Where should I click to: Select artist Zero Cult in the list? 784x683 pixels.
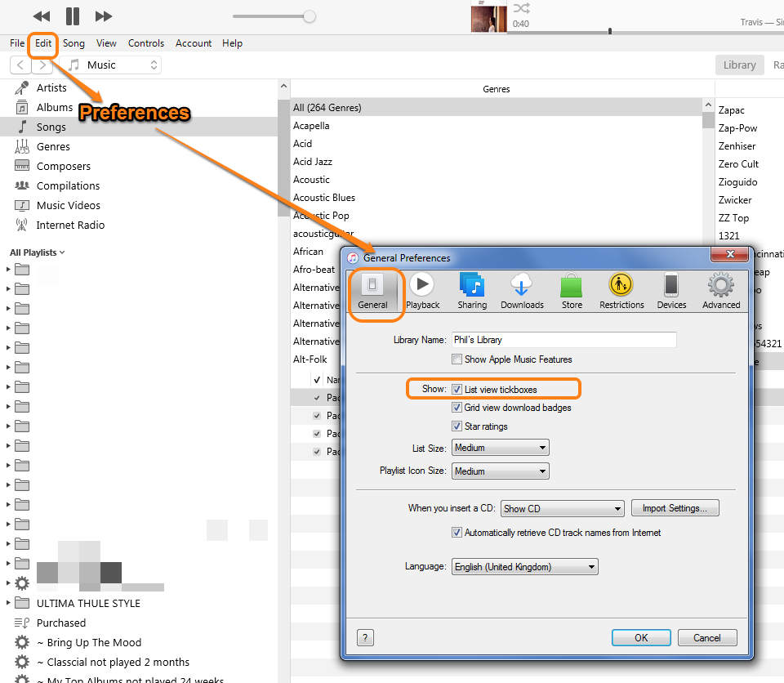tap(738, 163)
